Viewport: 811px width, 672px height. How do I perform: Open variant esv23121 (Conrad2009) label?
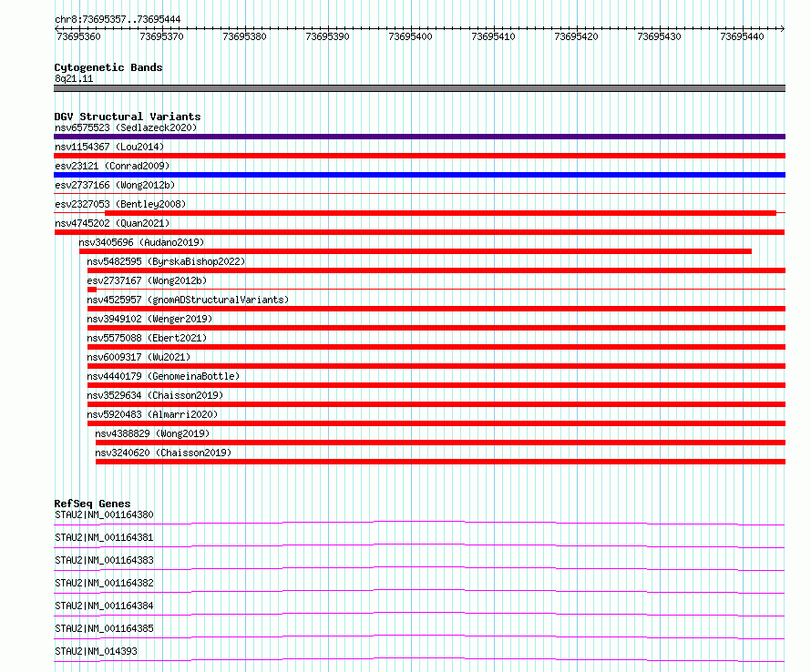point(112,166)
